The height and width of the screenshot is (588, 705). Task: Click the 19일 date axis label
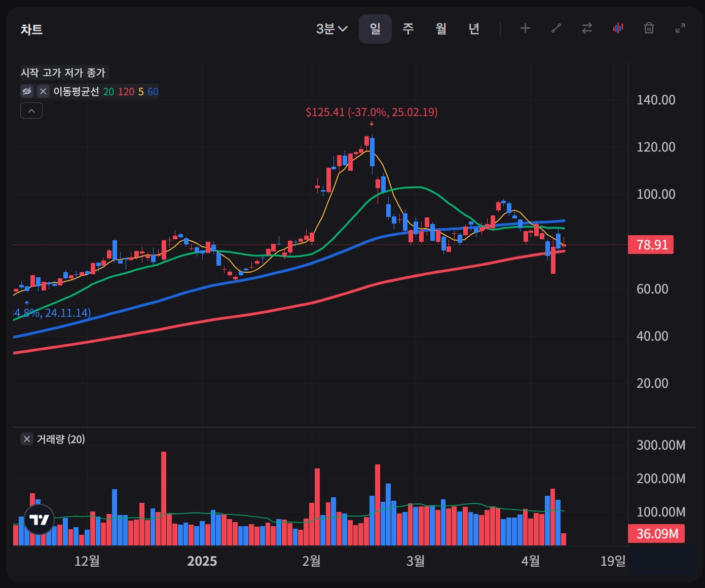tap(613, 561)
